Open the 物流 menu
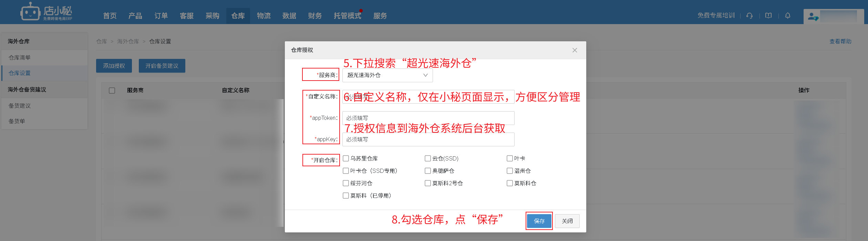868x241 pixels. 264,16
